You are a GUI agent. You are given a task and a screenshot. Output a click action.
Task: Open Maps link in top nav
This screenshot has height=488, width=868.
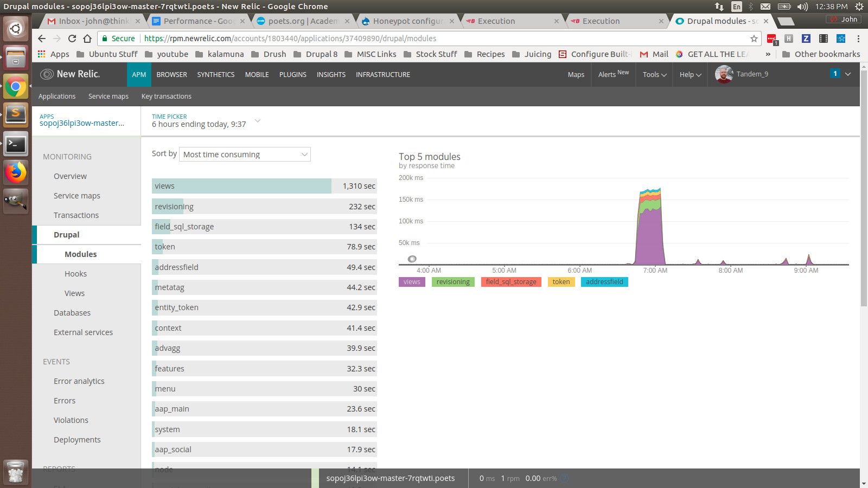[x=576, y=75]
